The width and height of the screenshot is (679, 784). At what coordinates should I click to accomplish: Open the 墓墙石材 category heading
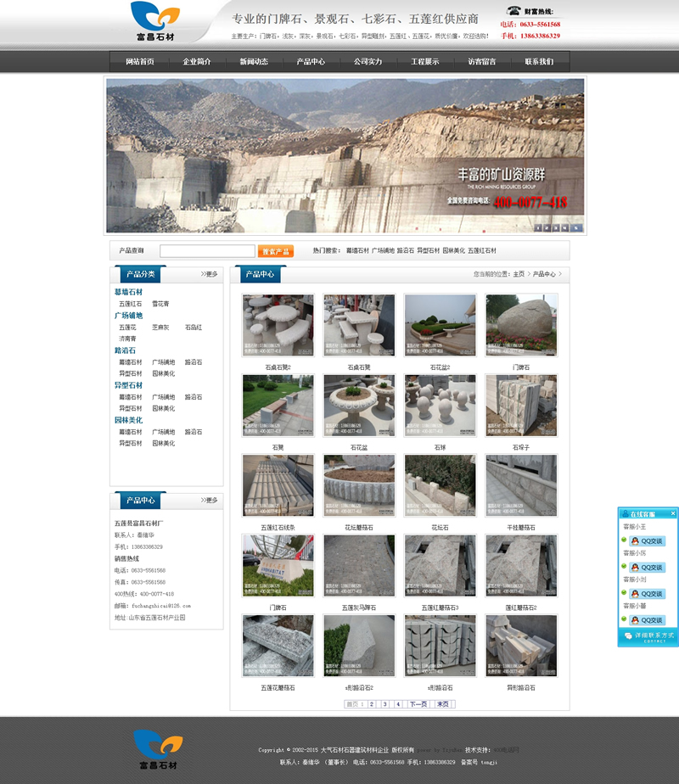pos(129,292)
